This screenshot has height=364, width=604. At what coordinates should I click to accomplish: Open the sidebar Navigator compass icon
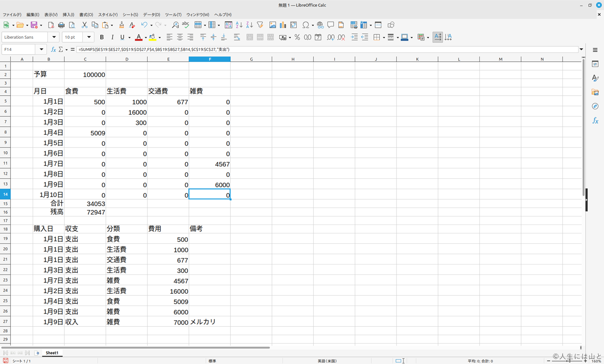click(x=596, y=106)
